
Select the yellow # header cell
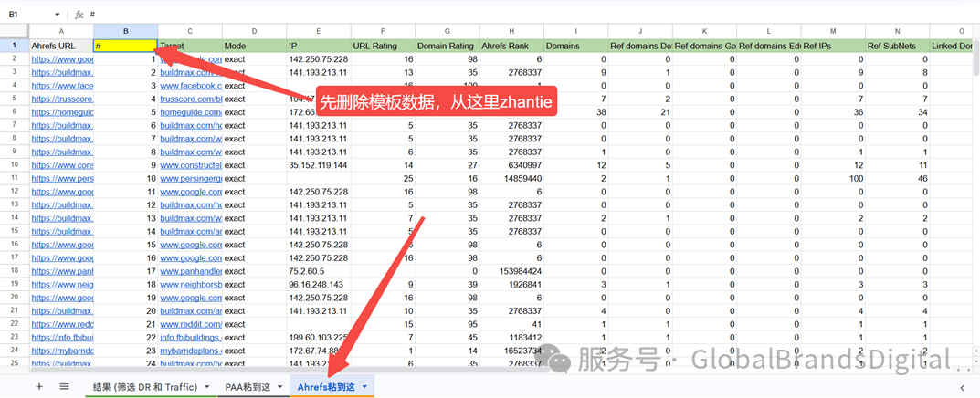point(126,46)
